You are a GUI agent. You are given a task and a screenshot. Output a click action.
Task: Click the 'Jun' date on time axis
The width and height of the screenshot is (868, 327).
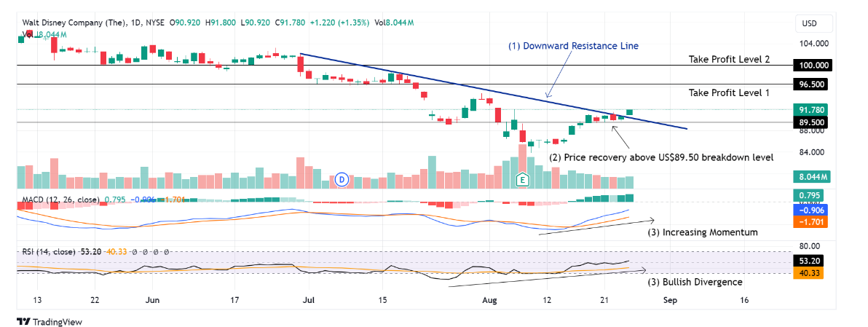153,300
